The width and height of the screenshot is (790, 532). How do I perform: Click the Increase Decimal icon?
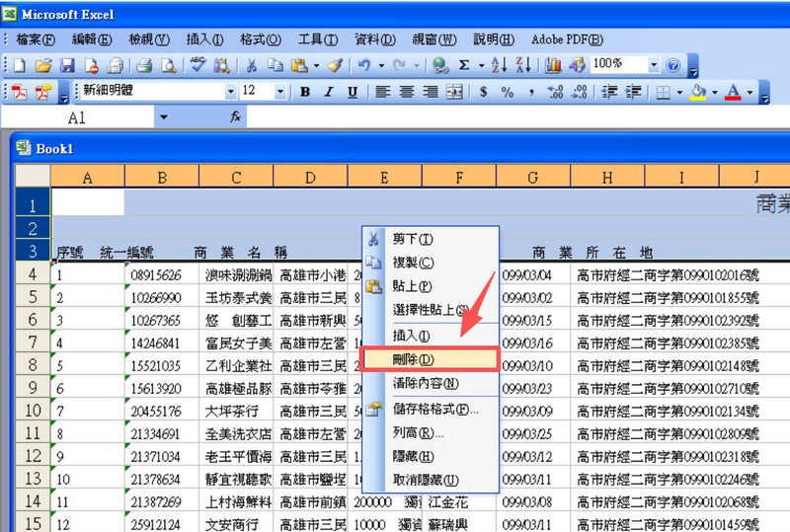click(555, 92)
